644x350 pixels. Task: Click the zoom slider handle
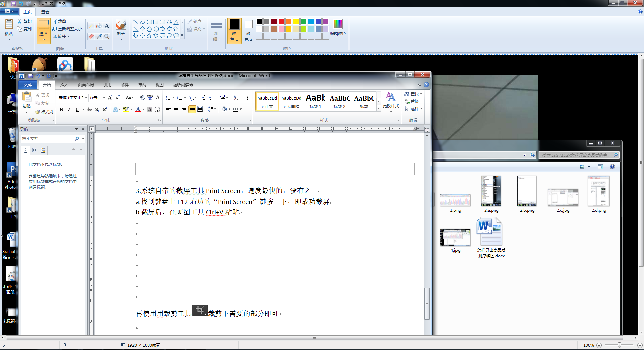tap(619, 345)
